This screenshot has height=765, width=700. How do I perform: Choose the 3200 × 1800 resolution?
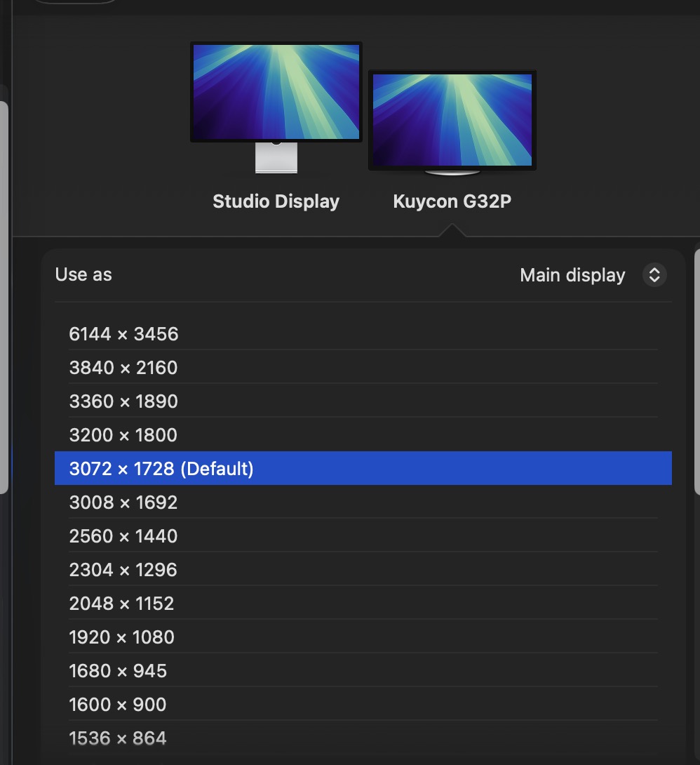tap(123, 434)
